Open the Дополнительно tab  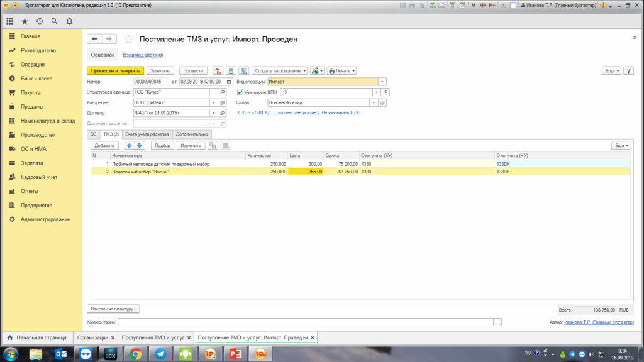coord(192,134)
